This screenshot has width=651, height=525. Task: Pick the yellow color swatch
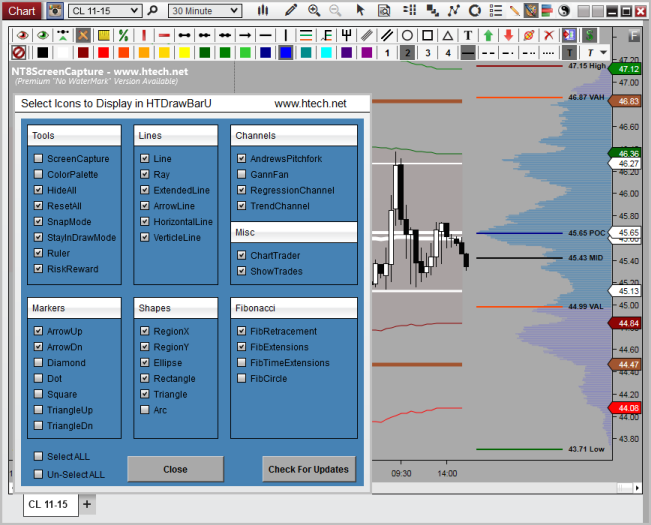(184, 53)
